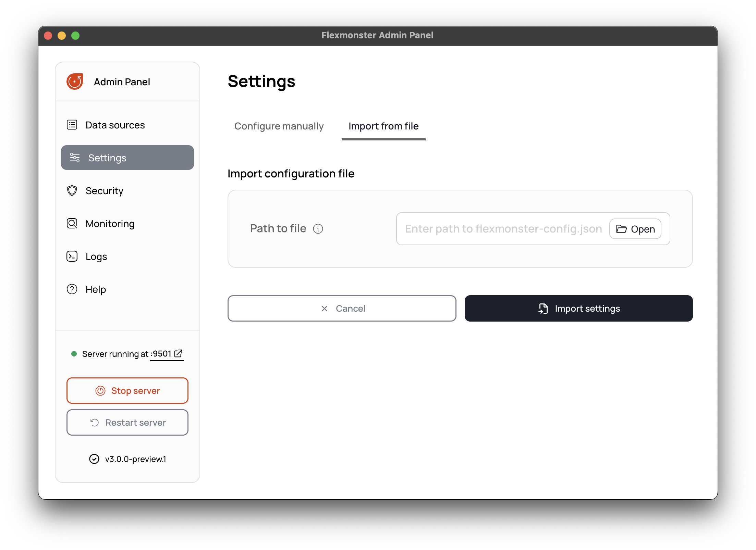Click the Logs terminal icon

coord(72,256)
